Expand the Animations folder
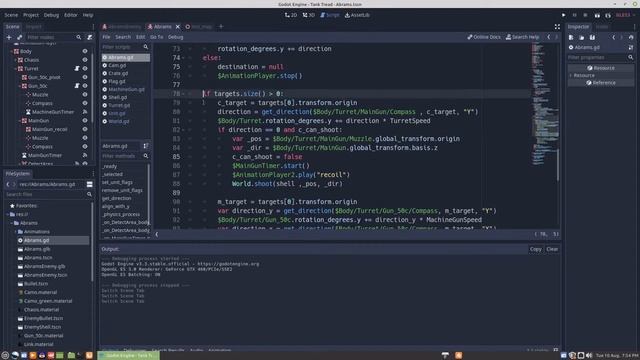This screenshot has height=360, width=640. (x=16, y=232)
